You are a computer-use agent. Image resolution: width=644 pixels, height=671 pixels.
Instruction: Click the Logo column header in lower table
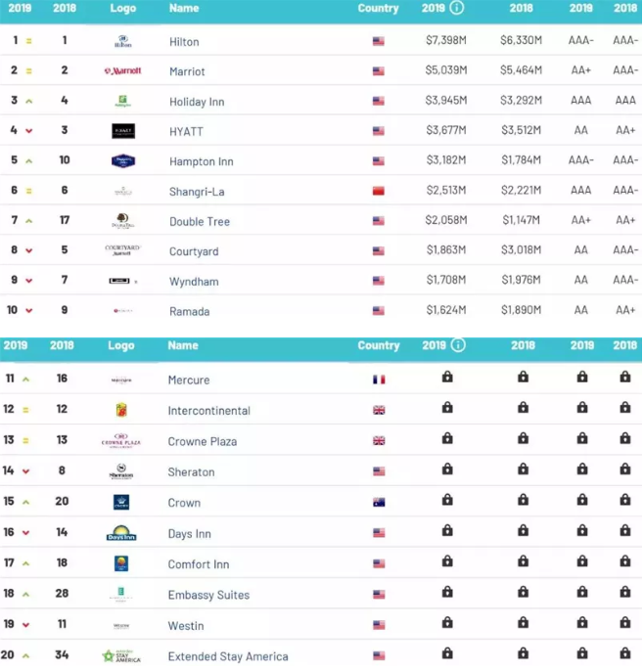[121, 345]
